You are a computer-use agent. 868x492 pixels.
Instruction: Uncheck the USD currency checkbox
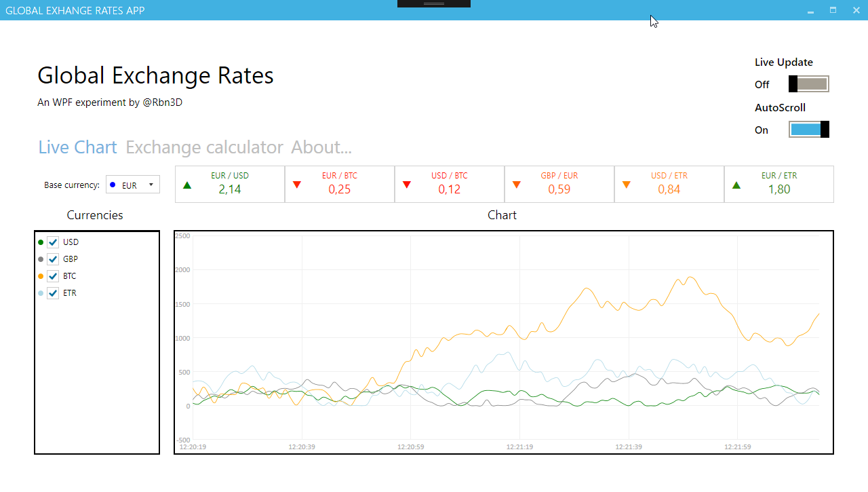(53, 242)
